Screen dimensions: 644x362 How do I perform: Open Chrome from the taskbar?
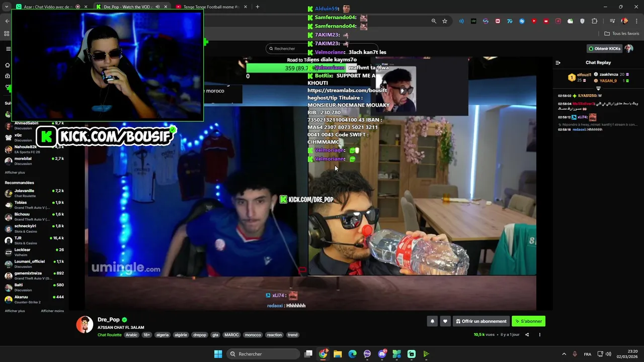pyautogui.click(x=323, y=354)
